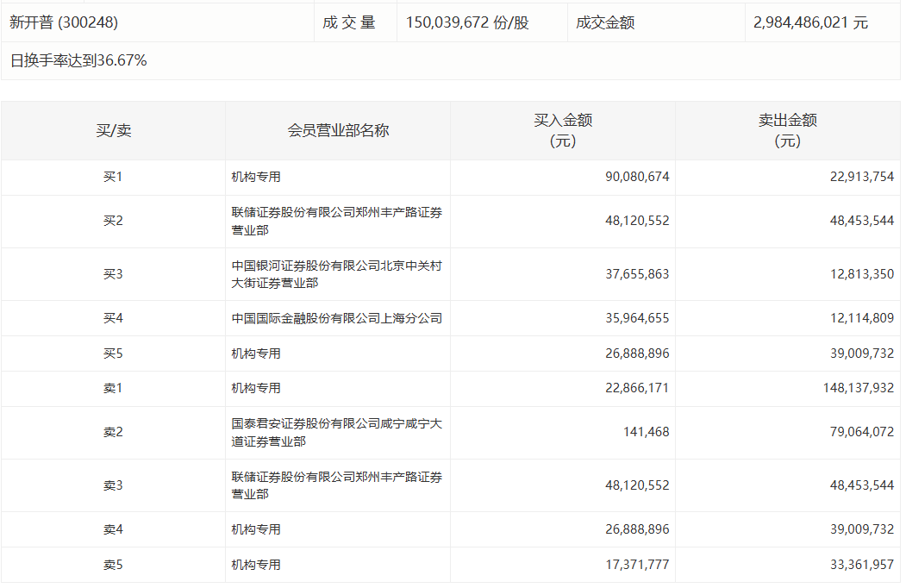906x588 pixels.
Task: Sort by 买入金额 (元) column header
Action: pos(562,130)
